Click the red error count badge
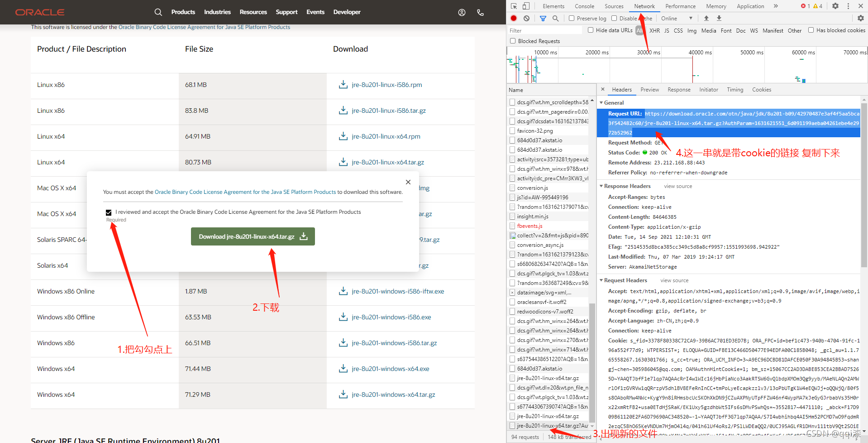868x443 pixels. (x=806, y=6)
